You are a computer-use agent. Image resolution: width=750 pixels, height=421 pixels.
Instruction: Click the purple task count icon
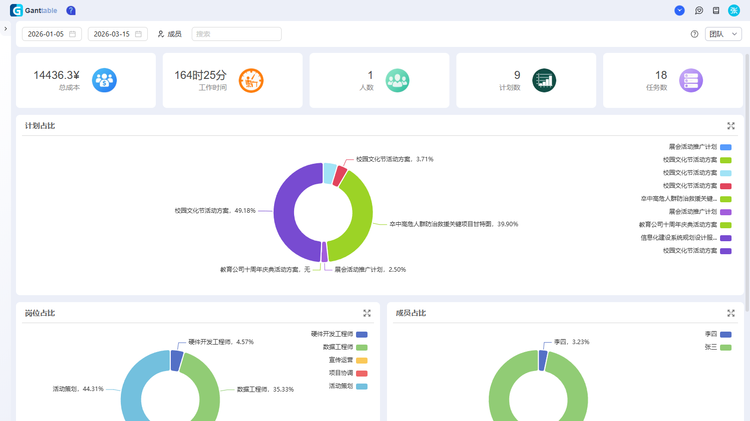click(x=691, y=80)
